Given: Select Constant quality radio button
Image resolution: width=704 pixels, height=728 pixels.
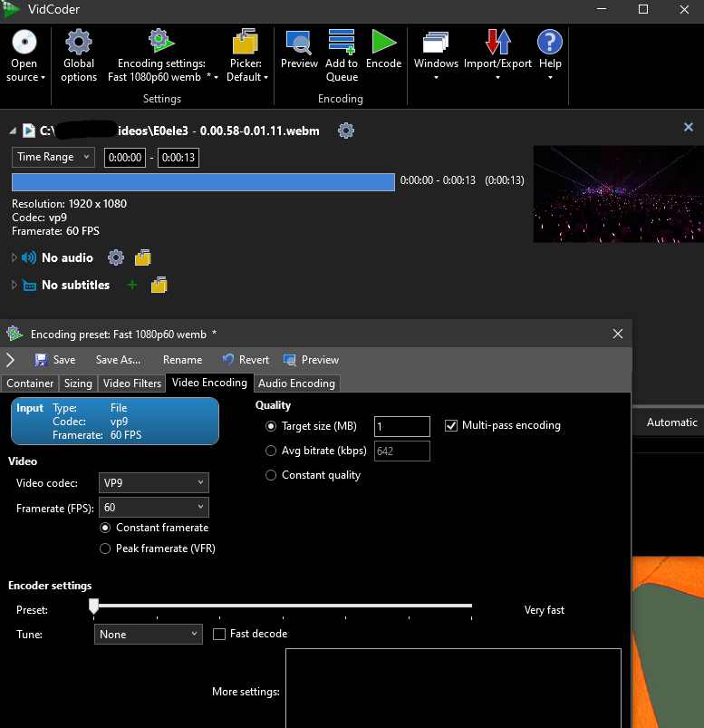Looking at the screenshot, I should coord(271,475).
